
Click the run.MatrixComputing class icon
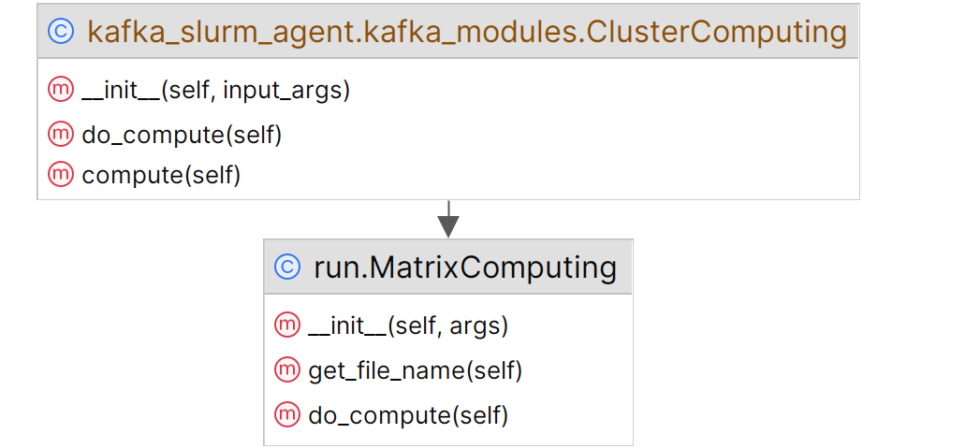click(x=287, y=267)
